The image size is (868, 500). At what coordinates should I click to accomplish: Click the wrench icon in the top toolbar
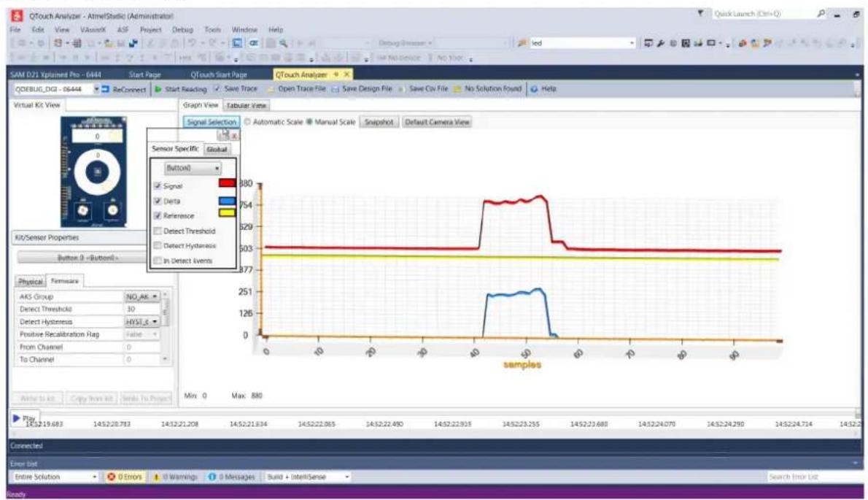(661, 43)
